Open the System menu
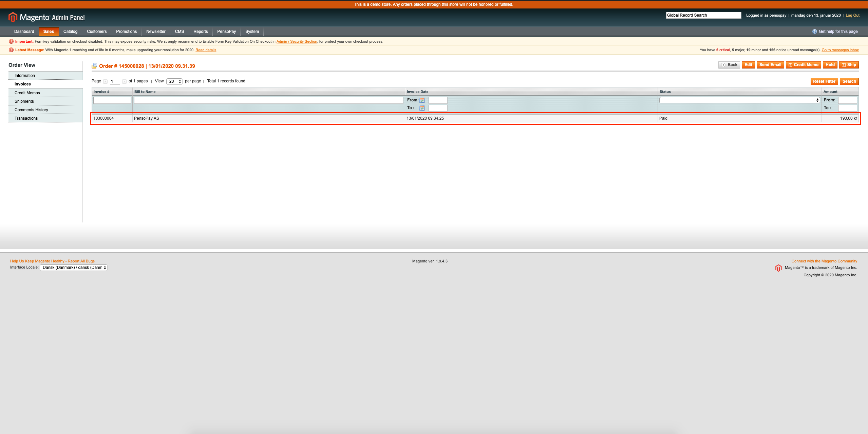 pyautogui.click(x=252, y=32)
